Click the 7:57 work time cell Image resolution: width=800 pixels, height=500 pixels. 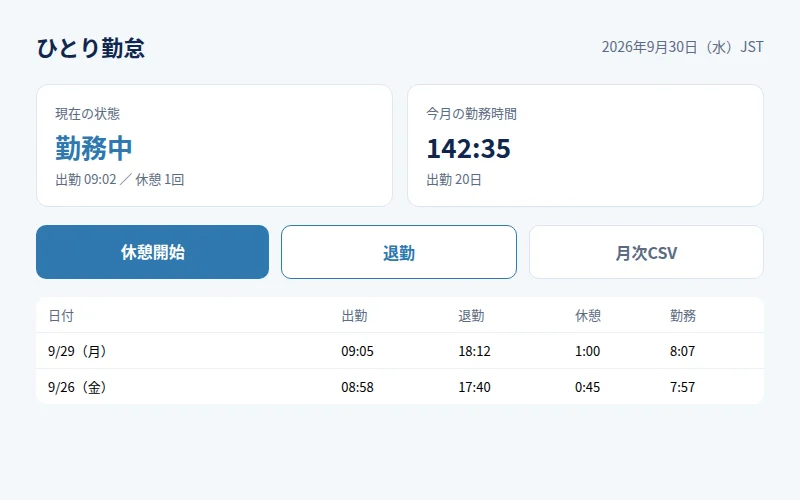(x=683, y=387)
